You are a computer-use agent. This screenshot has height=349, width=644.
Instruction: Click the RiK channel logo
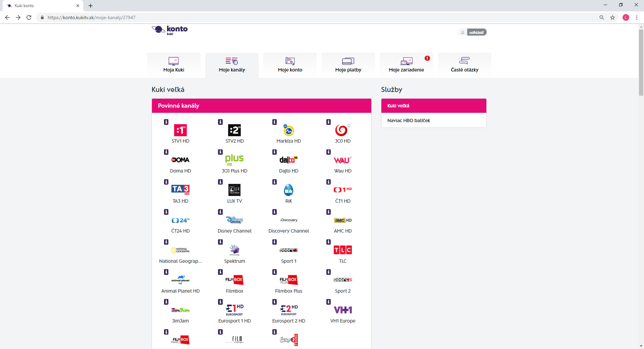tap(288, 190)
